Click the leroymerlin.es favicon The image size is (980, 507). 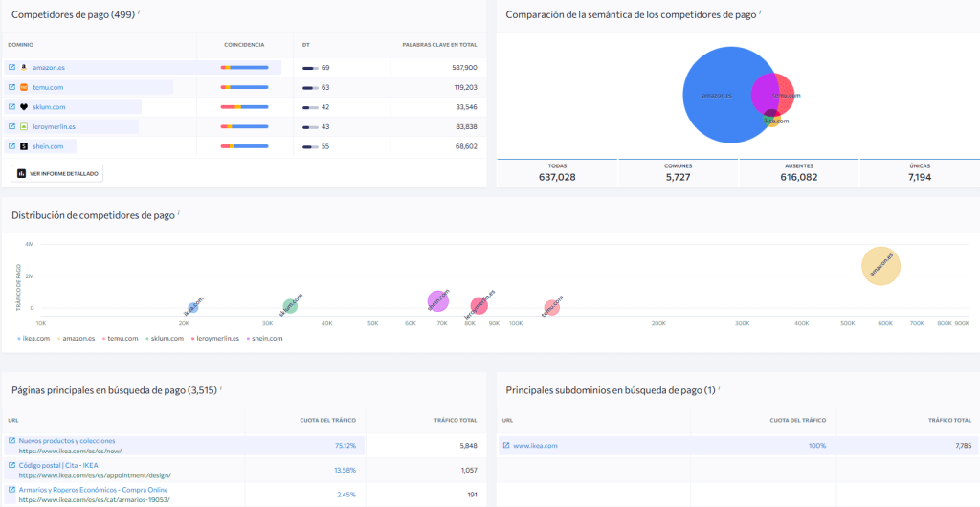24,126
